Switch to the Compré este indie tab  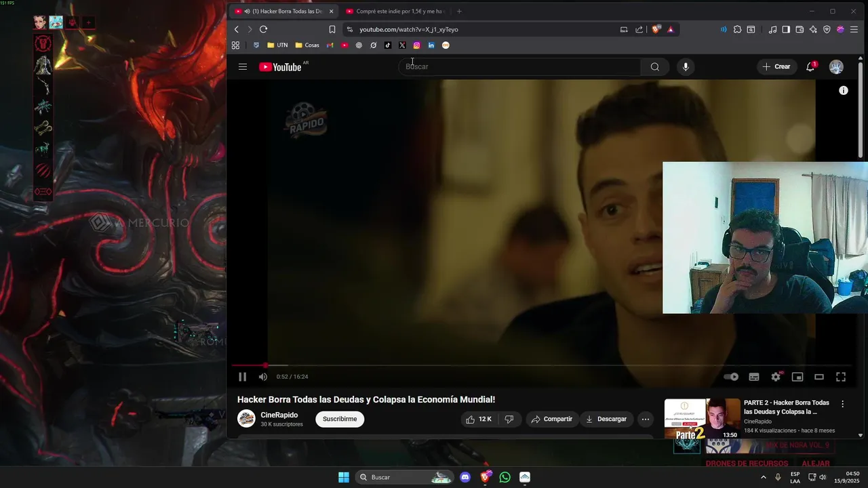click(395, 11)
